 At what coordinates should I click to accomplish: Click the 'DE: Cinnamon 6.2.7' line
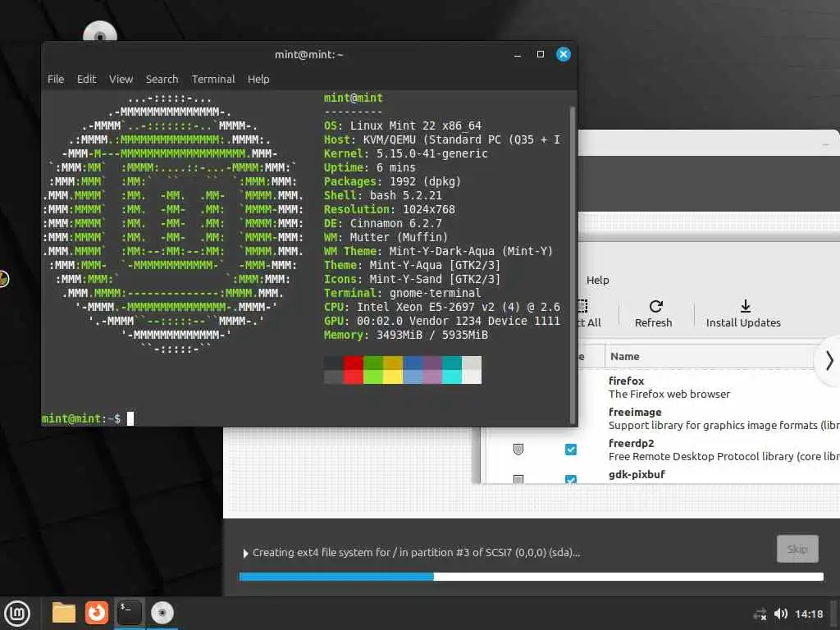[382, 223]
